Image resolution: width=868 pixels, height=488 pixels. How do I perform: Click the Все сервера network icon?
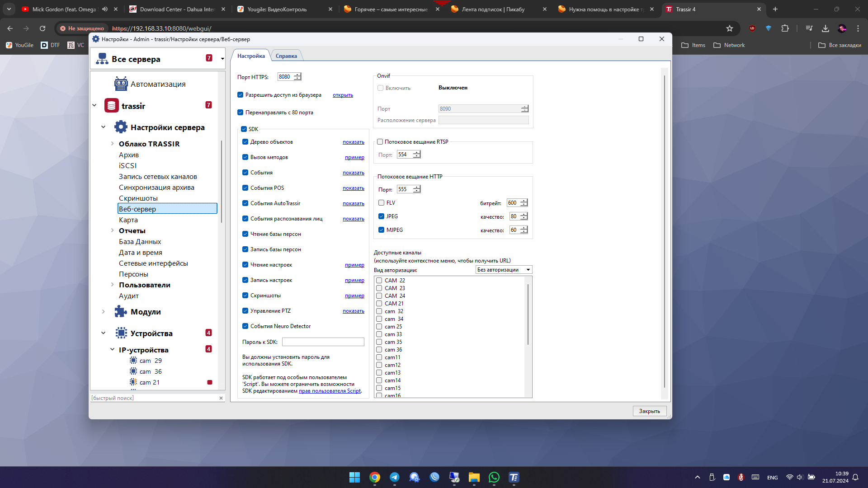[x=102, y=59]
